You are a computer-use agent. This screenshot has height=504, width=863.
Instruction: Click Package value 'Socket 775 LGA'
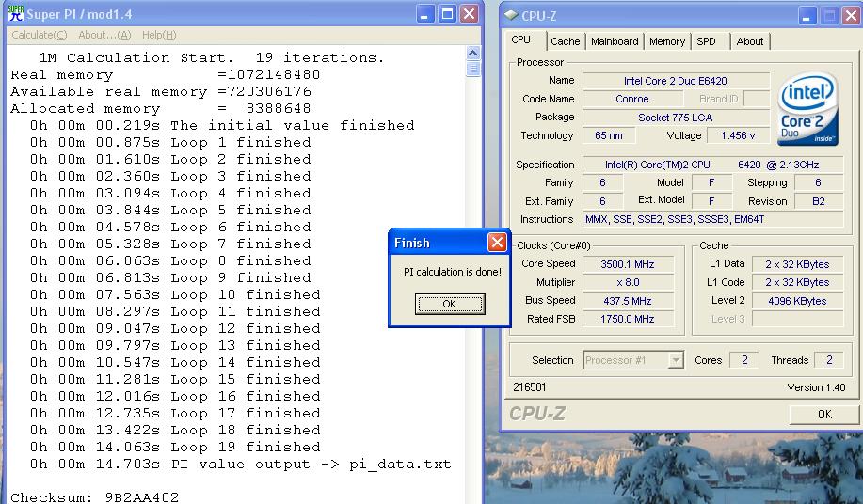click(x=676, y=118)
